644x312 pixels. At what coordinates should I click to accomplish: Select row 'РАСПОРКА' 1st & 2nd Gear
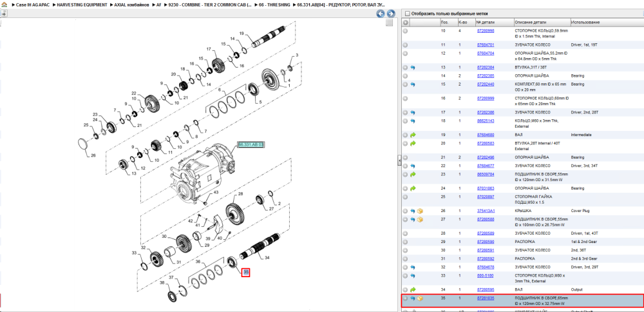[x=522, y=242]
